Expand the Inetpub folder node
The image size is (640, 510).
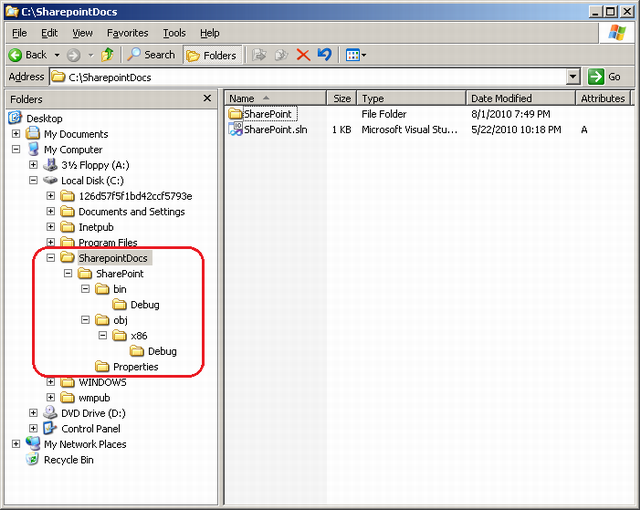pos(51,226)
